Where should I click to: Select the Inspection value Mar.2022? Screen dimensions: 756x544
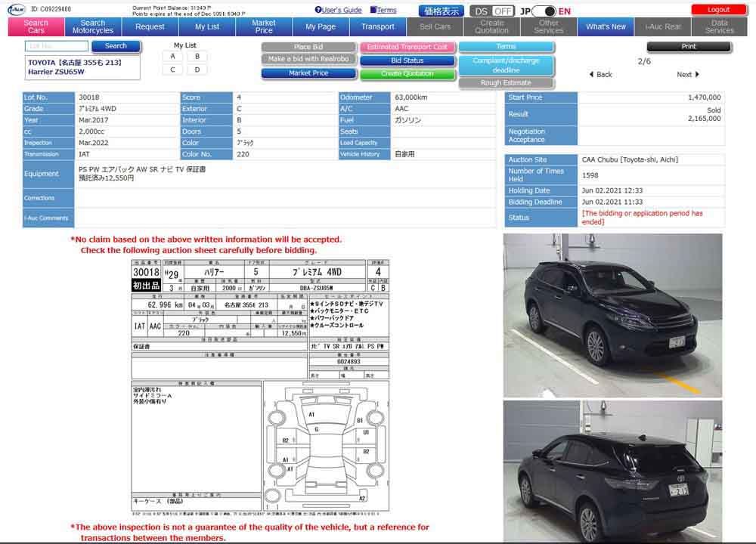(94, 143)
